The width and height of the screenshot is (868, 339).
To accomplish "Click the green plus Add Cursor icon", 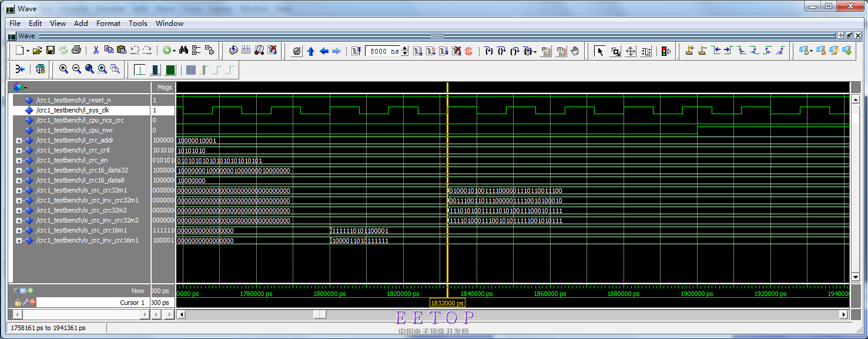I will (x=31, y=291).
